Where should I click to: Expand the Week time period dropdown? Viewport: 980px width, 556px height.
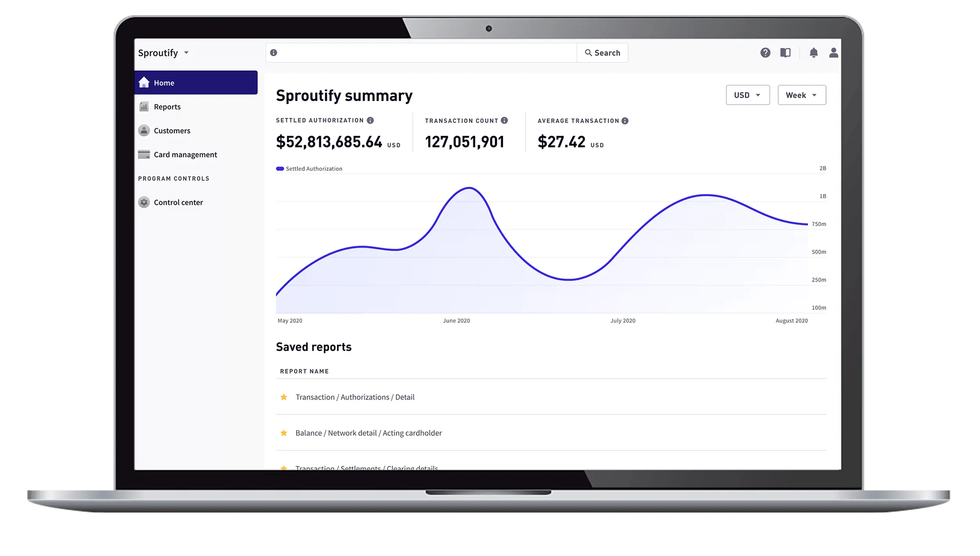(x=802, y=95)
